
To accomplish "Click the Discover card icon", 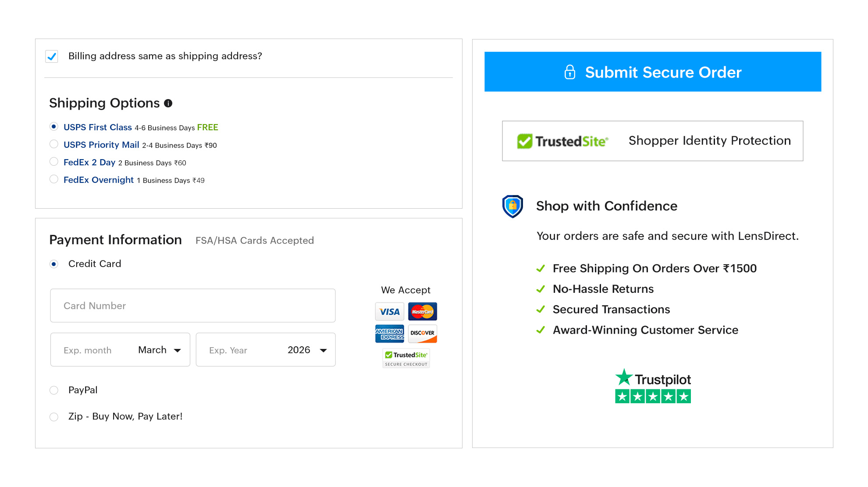I will click(422, 333).
